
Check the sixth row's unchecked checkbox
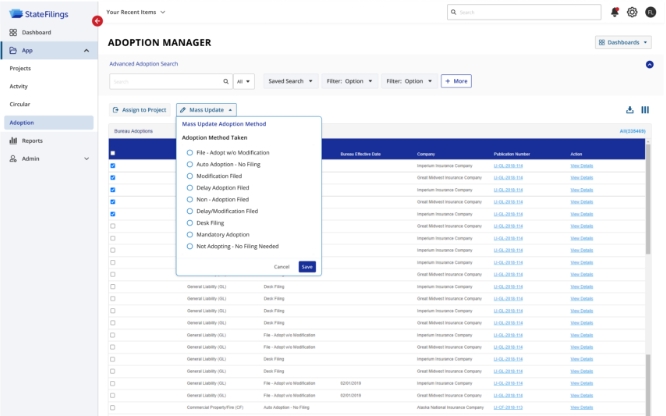coord(113,226)
